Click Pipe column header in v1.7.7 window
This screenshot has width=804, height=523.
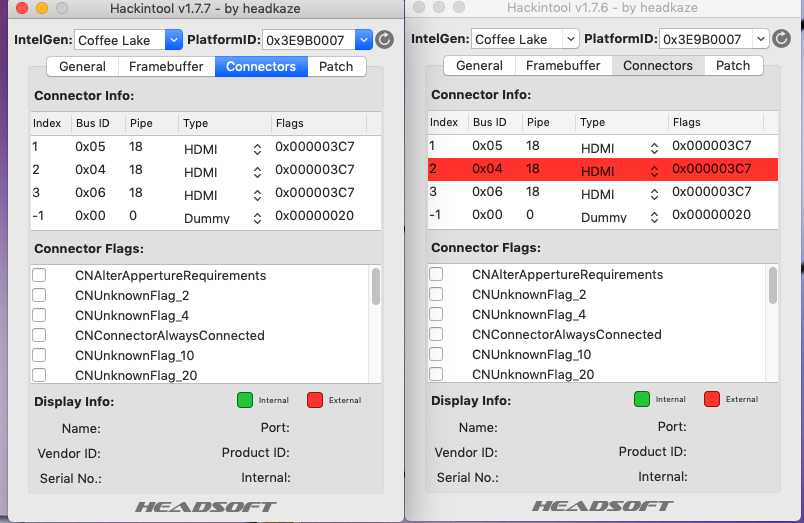[x=152, y=123]
